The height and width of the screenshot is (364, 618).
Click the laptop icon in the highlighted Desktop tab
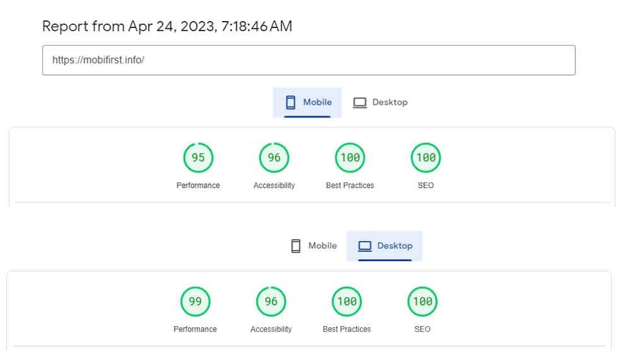tap(365, 246)
